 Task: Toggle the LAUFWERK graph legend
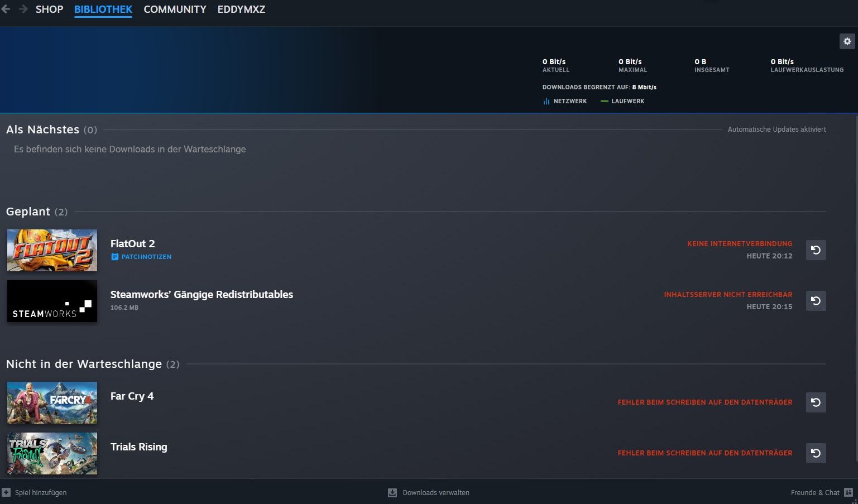(x=622, y=101)
